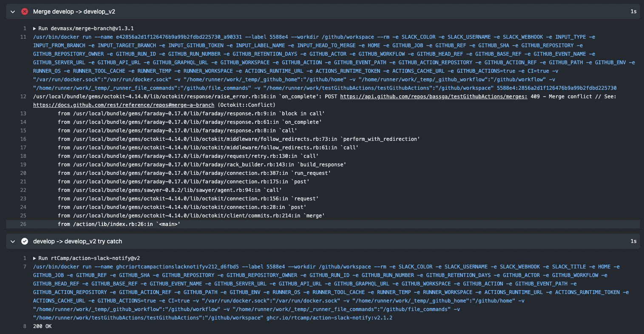
Task: Click the '/action/lib/index.rb:26' trace line
Action: pyautogui.click(x=119, y=224)
